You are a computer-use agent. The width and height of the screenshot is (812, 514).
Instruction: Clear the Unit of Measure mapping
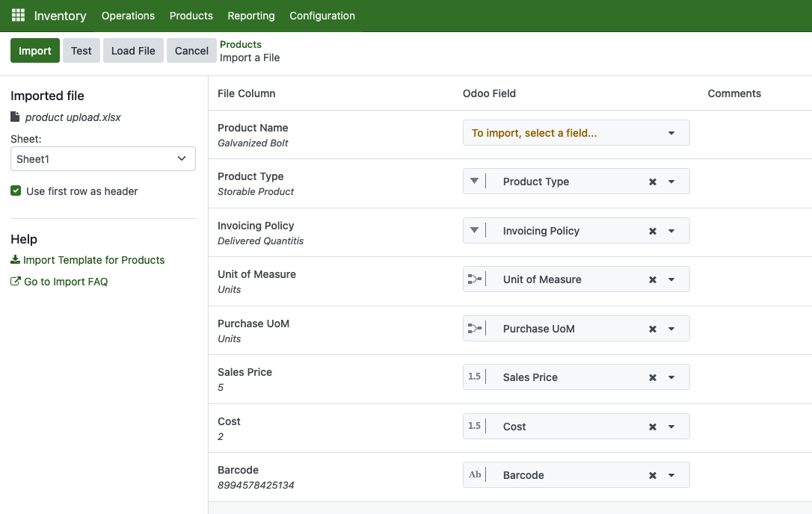click(x=652, y=279)
